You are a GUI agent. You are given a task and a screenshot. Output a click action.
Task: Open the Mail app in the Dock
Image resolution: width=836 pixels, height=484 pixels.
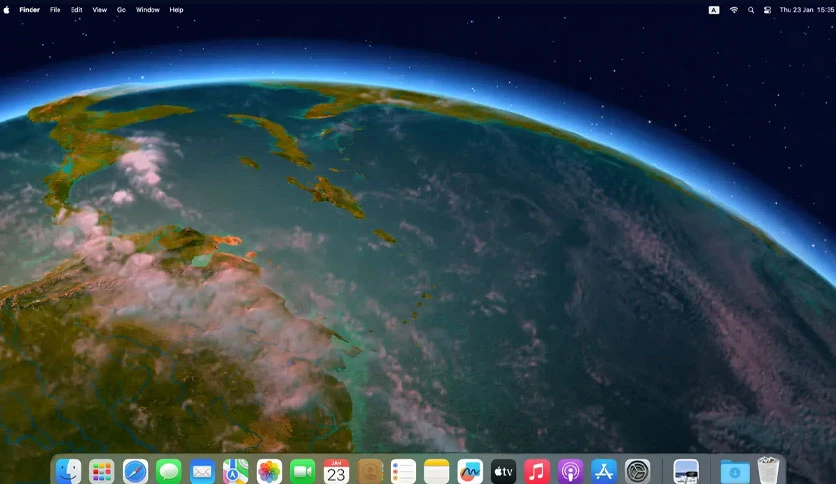(x=202, y=472)
